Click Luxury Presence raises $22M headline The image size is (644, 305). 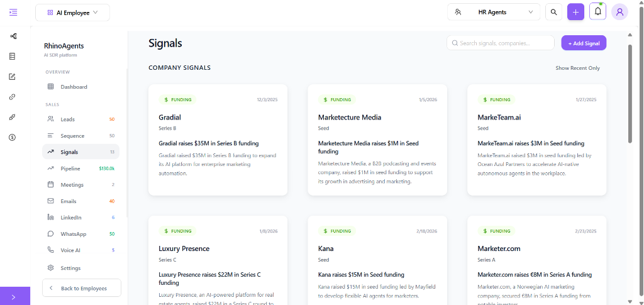pos(209,279)
